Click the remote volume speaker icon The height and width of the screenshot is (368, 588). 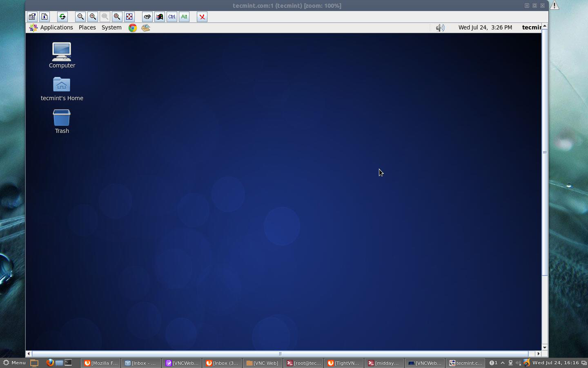click(440, 28)
